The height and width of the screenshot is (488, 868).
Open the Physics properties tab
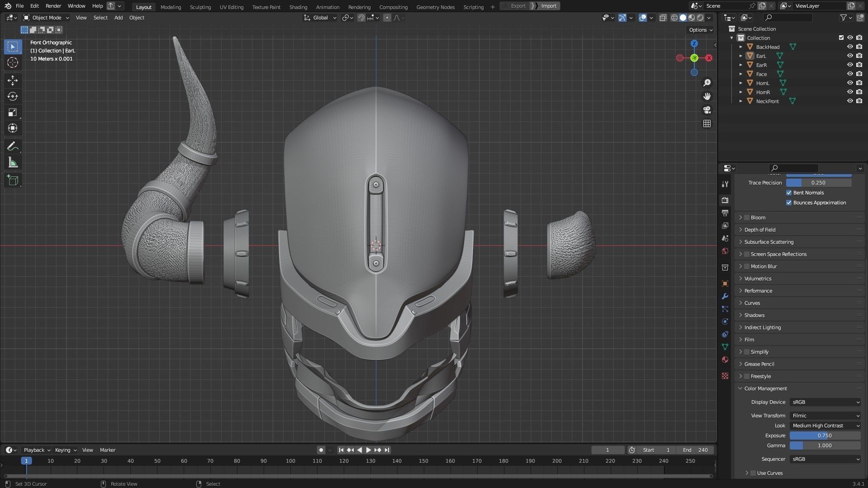tap(725, 322)
